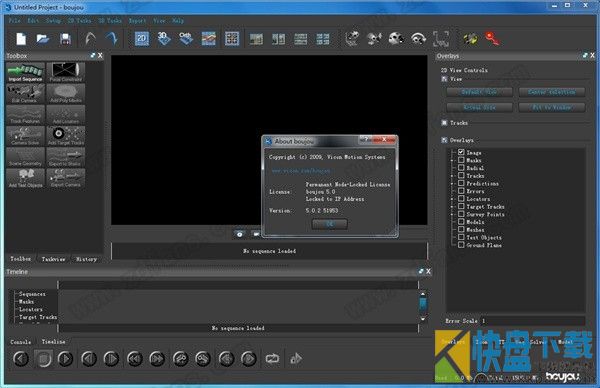Collapse the Overlays section header
Screen dimensions: 600x388
[444, 140]
